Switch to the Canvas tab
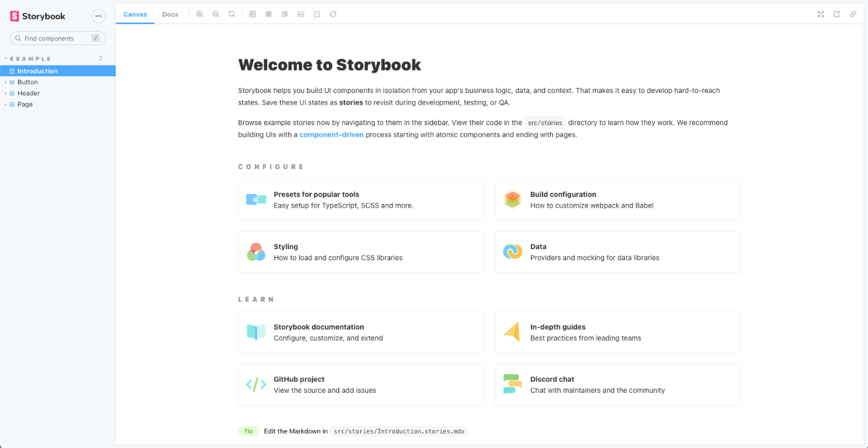The height and width of the screenshot is (448, 868). coord(135,14)
